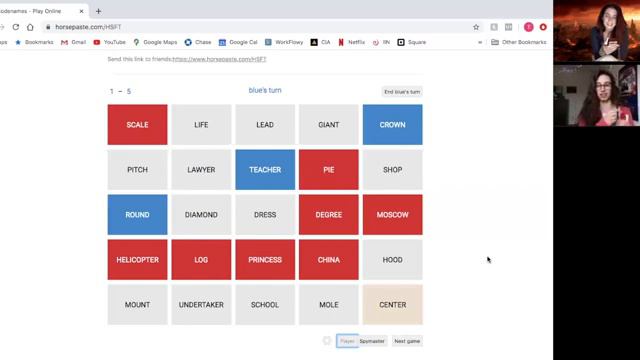Click the blue ROUND card
640x360 pixels.
pyautogui.click(x=138, y=215)
